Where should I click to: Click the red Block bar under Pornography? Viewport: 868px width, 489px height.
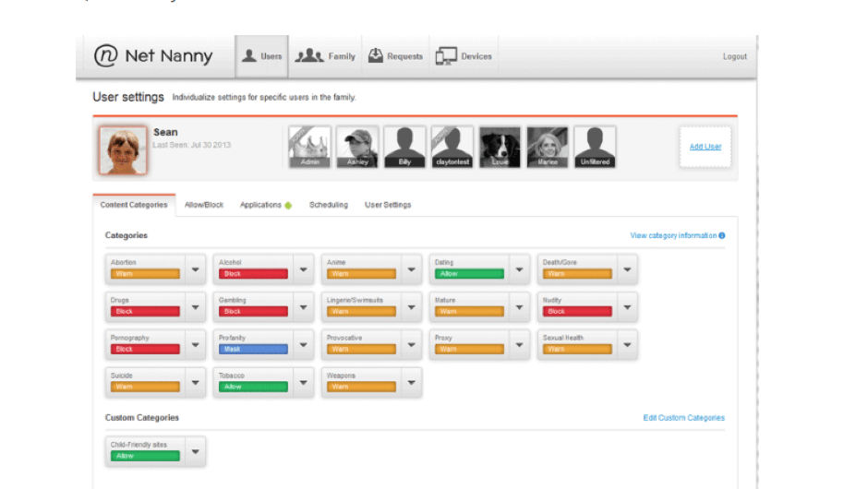click(x=145, y=350)
